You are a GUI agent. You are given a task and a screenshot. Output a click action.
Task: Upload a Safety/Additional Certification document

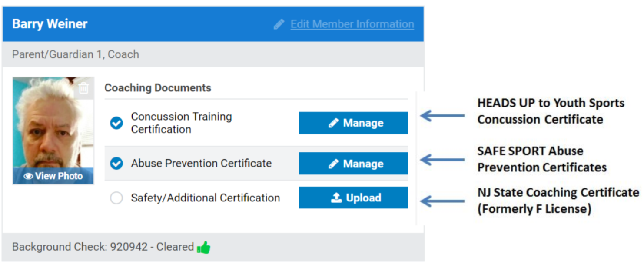coord(353,198)
